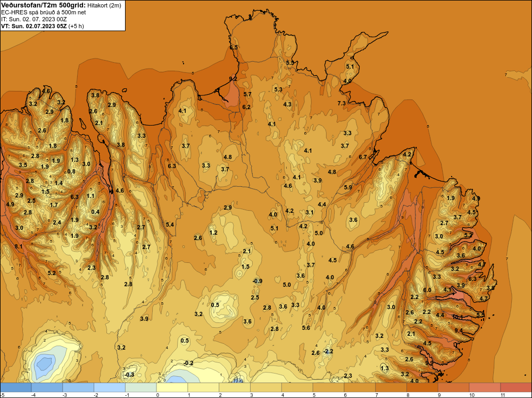Select the 'EC-HRES spá brúuð á 500m net' line
The width and height of the screenshot is (532, 398).
[44, 12]
